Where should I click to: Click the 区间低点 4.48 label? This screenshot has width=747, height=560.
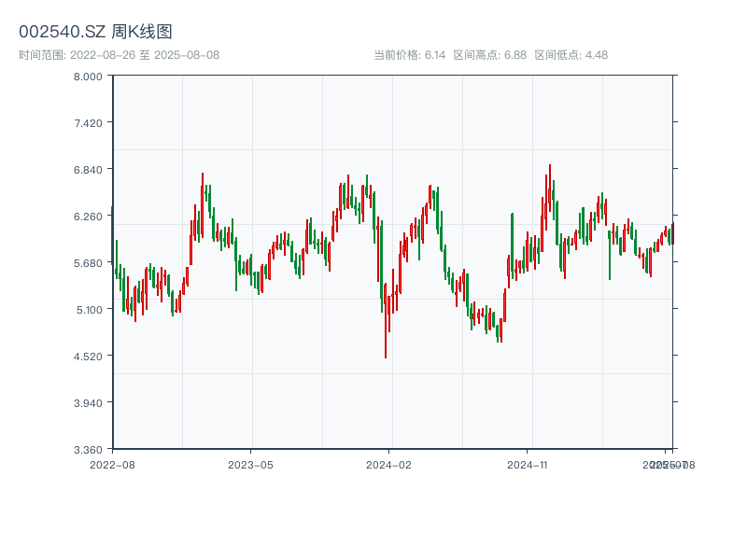(x=571, y=55)
